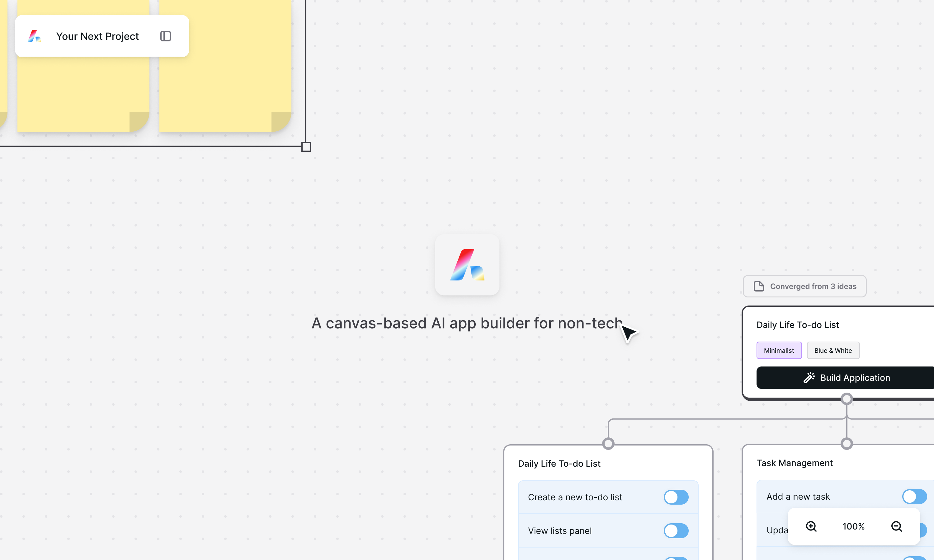This screenshot has height=560, width=934.
Task: Click the app logo beside Your Next Project
Action: tap(34, 36)
